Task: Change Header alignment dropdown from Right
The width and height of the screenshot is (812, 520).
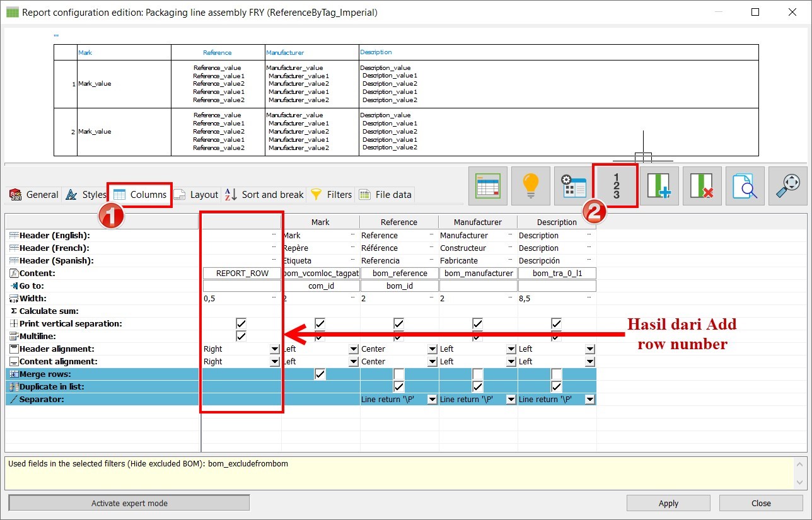Action: 274,349
